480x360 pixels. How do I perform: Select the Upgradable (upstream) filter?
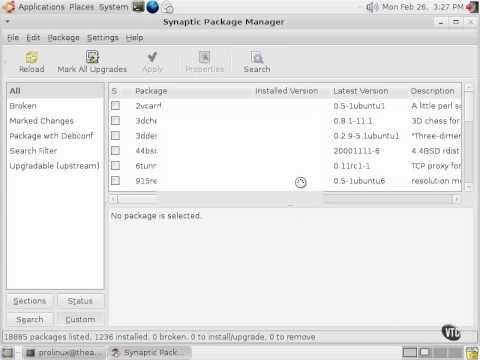[x=55, y=166]
